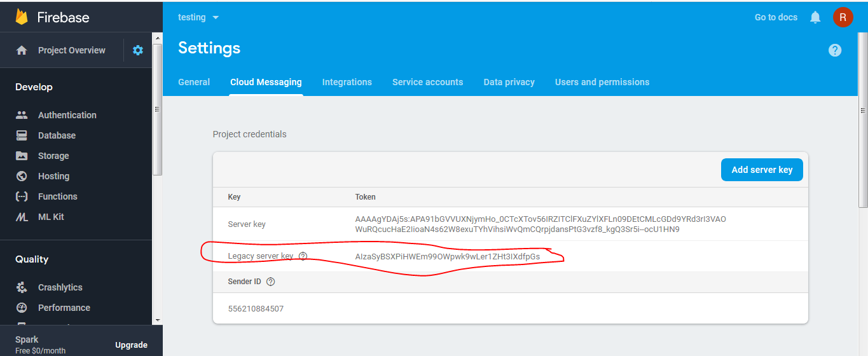The image size is (868, 356).
Task: Open the Go to docs link
Action: pyautogui.click(x=776, y=17)
